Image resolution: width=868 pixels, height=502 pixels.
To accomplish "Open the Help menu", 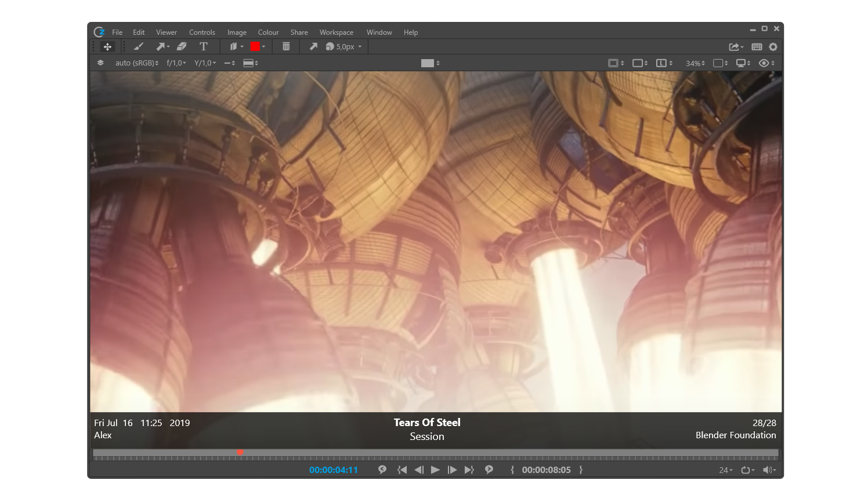I will coord(411,32).
